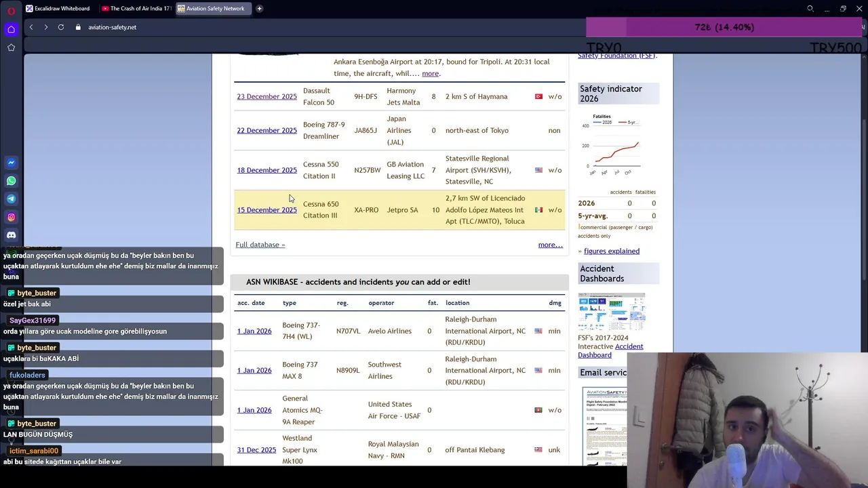
Task: Click the US flag in Avelo Airlines row
Action: (x=538, y=331)
